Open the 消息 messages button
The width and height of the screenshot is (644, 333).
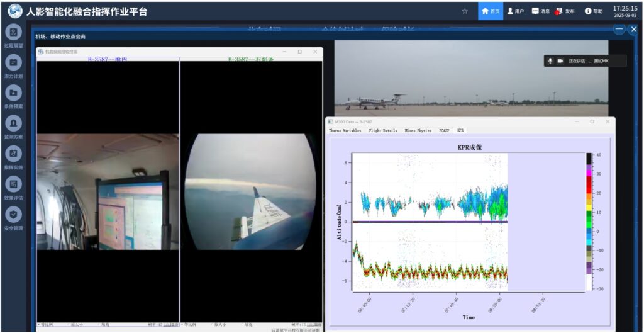pyautogui.click(x=540, y=11)
